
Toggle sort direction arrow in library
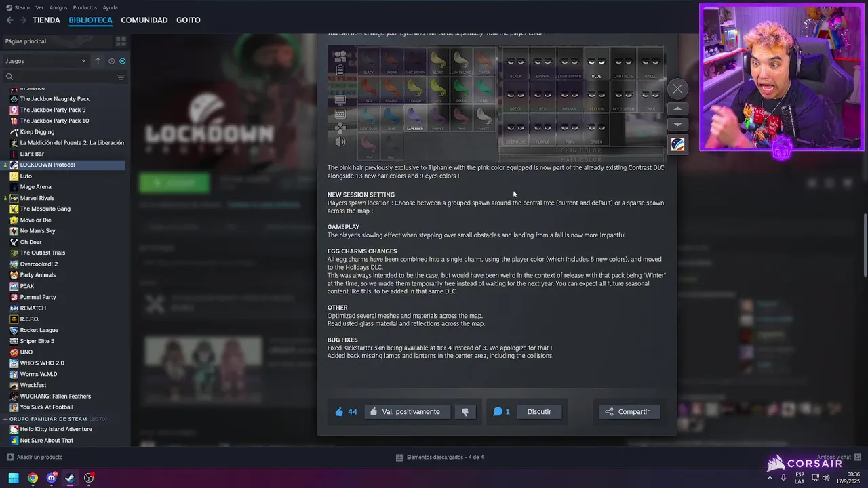pos(98,61)
